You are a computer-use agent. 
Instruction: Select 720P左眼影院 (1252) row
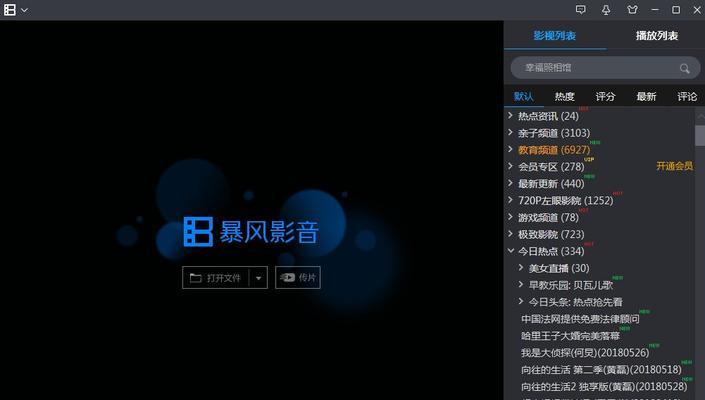tap(566, 200)
